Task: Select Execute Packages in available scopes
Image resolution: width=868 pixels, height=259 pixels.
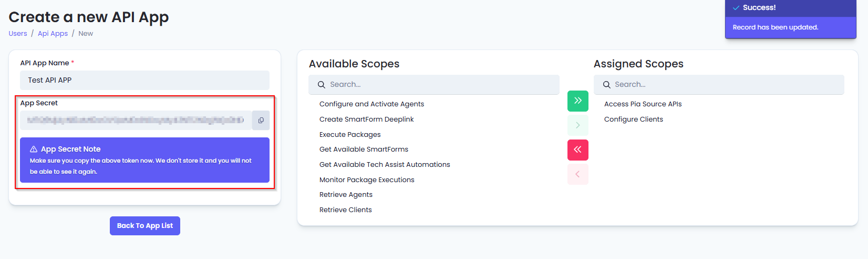Action: point(350,135)
